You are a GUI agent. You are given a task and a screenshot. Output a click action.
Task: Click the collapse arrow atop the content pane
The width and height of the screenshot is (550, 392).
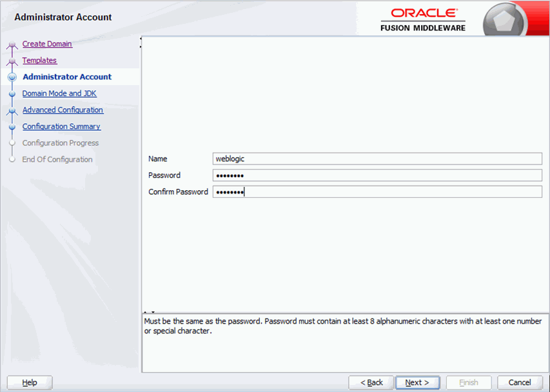(141, 39)
